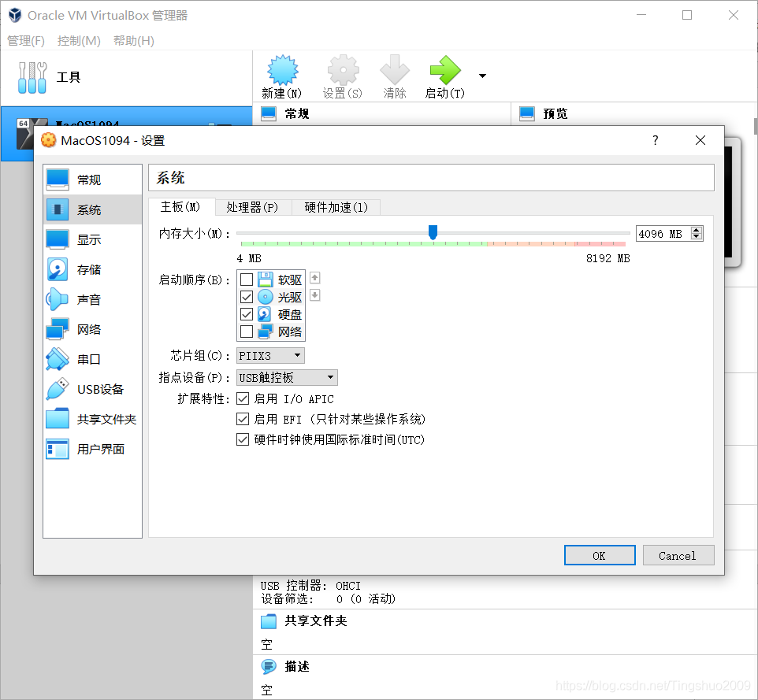This screenshot has width=758, height=700.
Task: Switch to the 主板(M) tab
Action: (180, 207)
